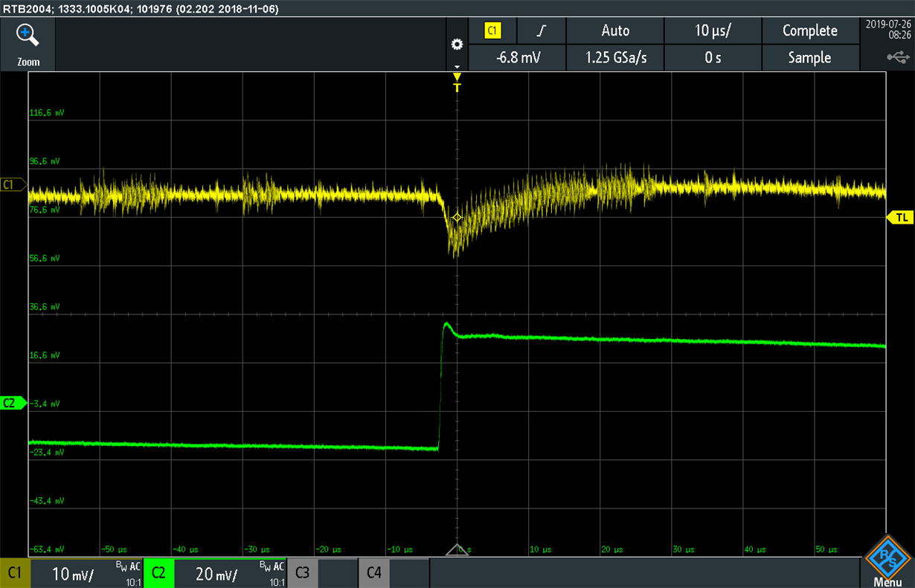Click the 0 s horizontal position field
The image size is (915, 588).
pyautogui.click(x=712, y=57)
